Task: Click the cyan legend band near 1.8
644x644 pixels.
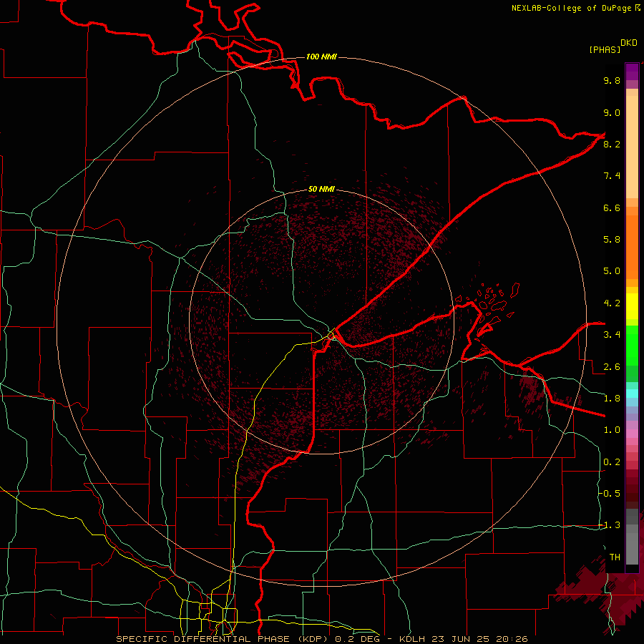Action: 632,394
